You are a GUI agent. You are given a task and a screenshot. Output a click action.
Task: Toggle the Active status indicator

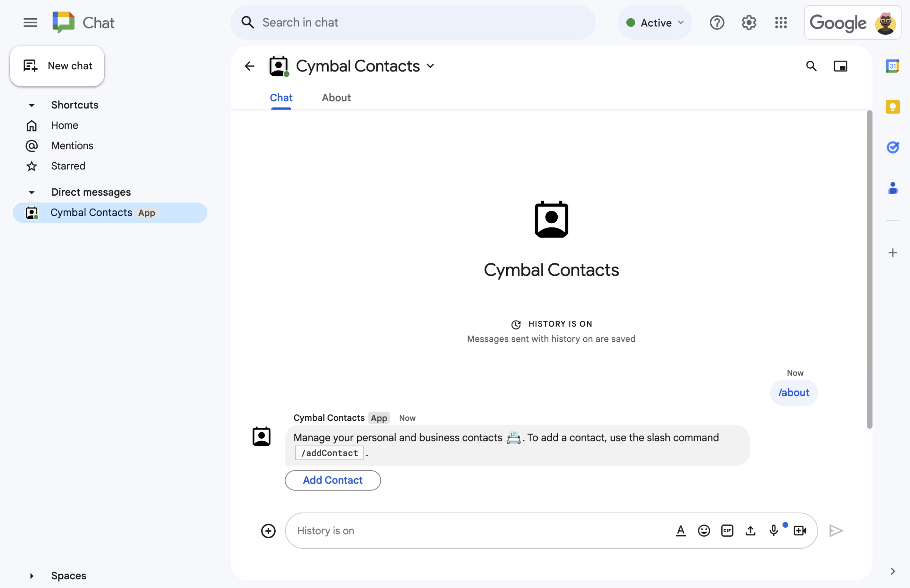click(655, 22)
